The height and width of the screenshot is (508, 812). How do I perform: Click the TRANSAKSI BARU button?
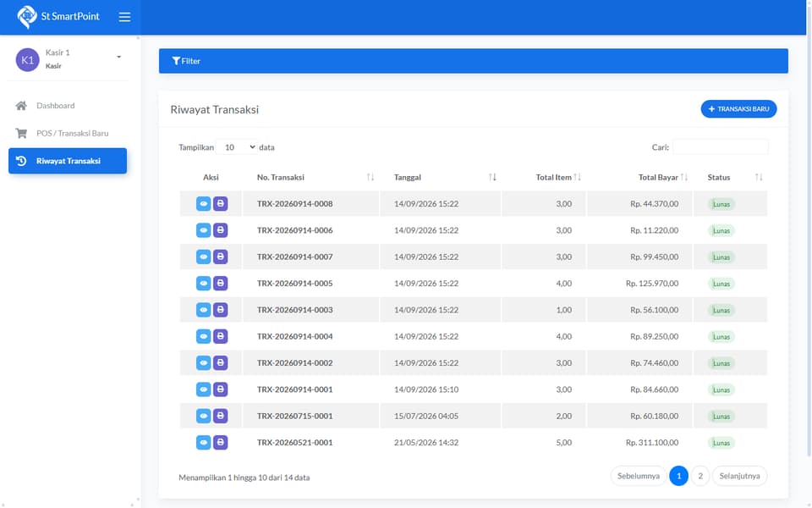pyautogui.click(x=738, y=109)
